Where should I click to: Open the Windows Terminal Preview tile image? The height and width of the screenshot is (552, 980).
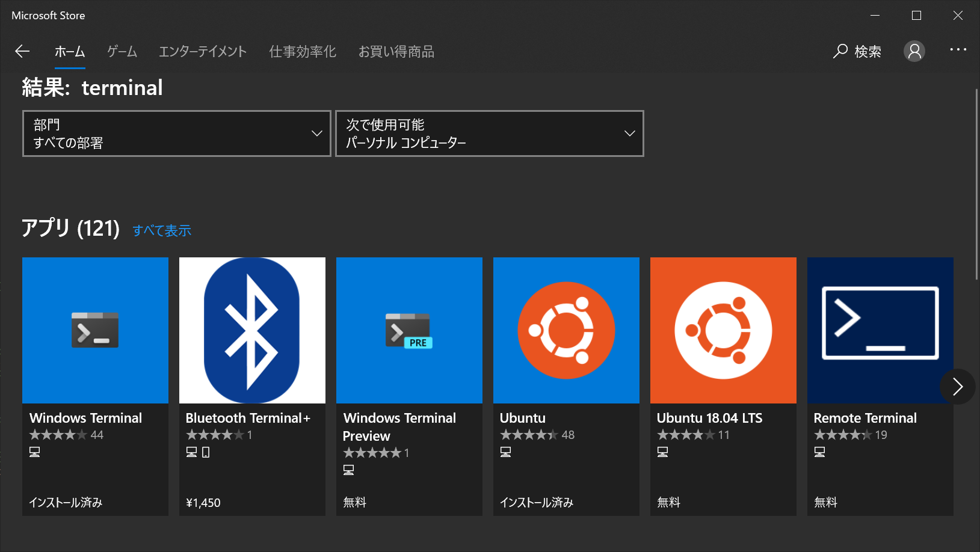[409, 330]
